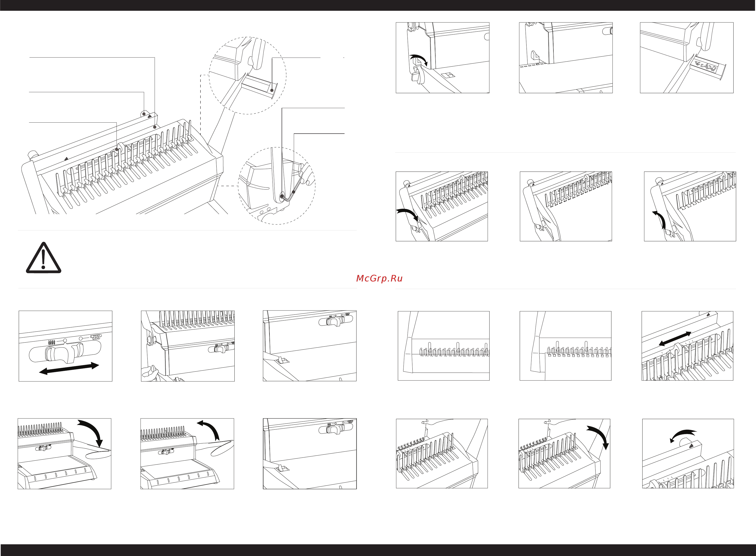The width and height of the screenshot is (756, 556).
Task: Open the illustration showing row of punched holes
Action: coord(566,58)
